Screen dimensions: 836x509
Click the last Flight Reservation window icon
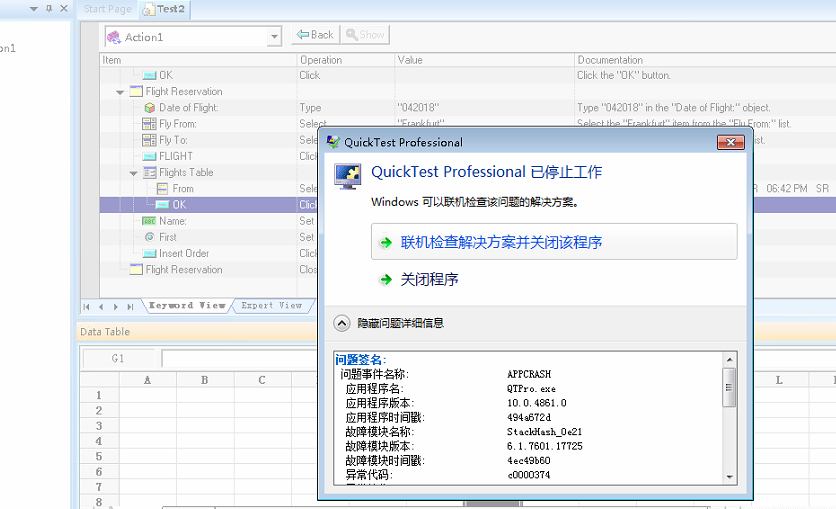[x=136, y=270]
